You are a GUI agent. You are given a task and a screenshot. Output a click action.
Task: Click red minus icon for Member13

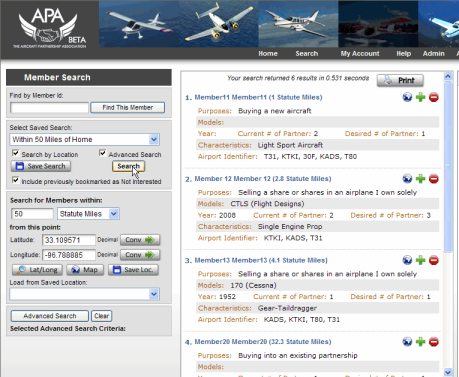point(434,260)
